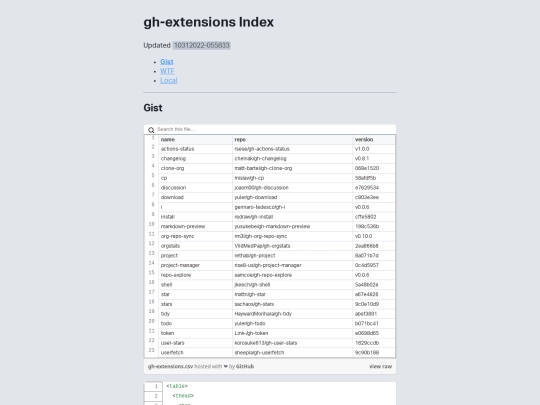Click the search magnifier icon in gist
The width and height of the screenshot is (540, 405).
click(x=151, y=130)
